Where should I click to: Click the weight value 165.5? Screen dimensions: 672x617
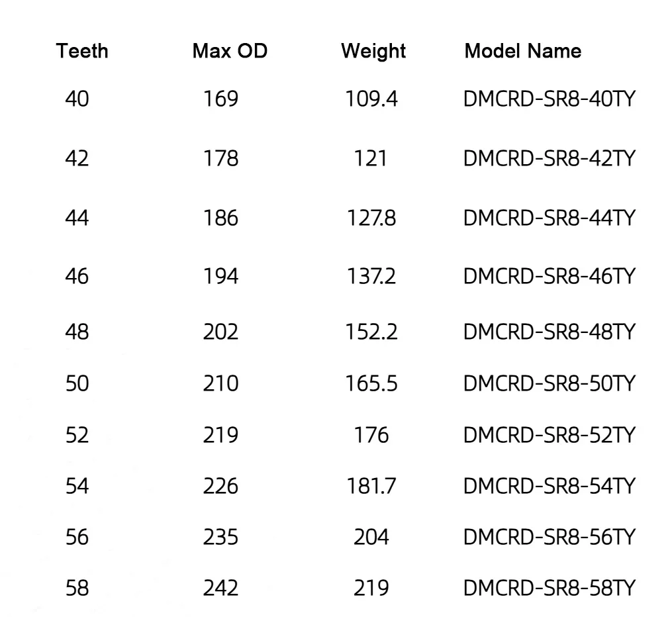pos(371,383)
